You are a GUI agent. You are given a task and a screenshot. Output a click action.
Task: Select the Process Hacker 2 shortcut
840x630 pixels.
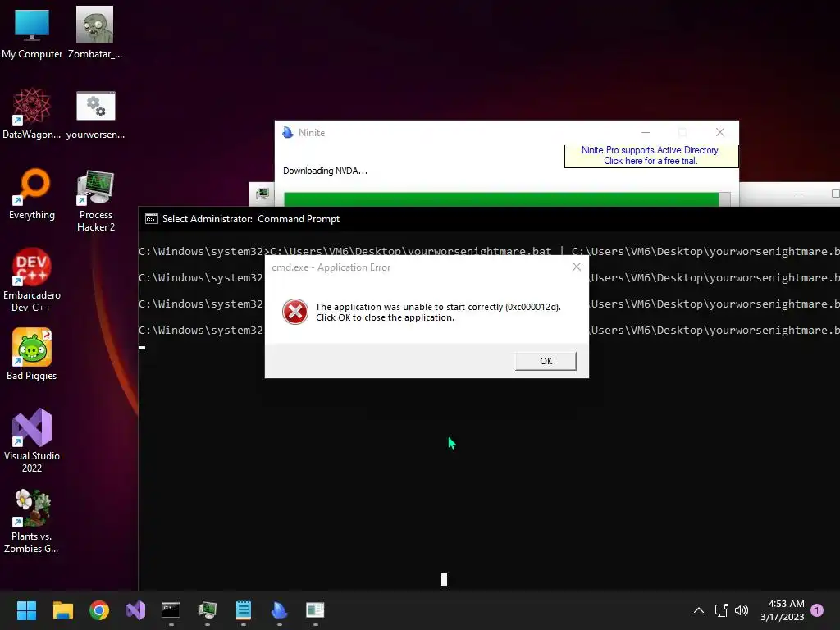(x=95, y=200)
